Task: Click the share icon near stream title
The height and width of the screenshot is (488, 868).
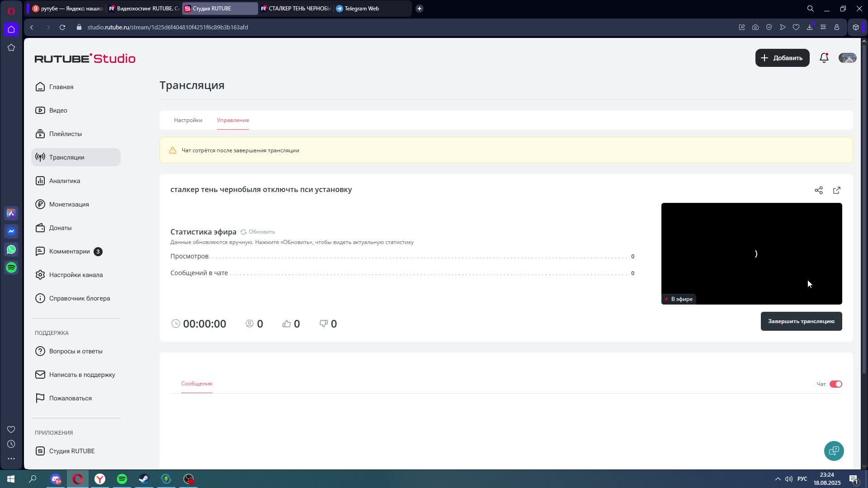Action: coord(819,190)
